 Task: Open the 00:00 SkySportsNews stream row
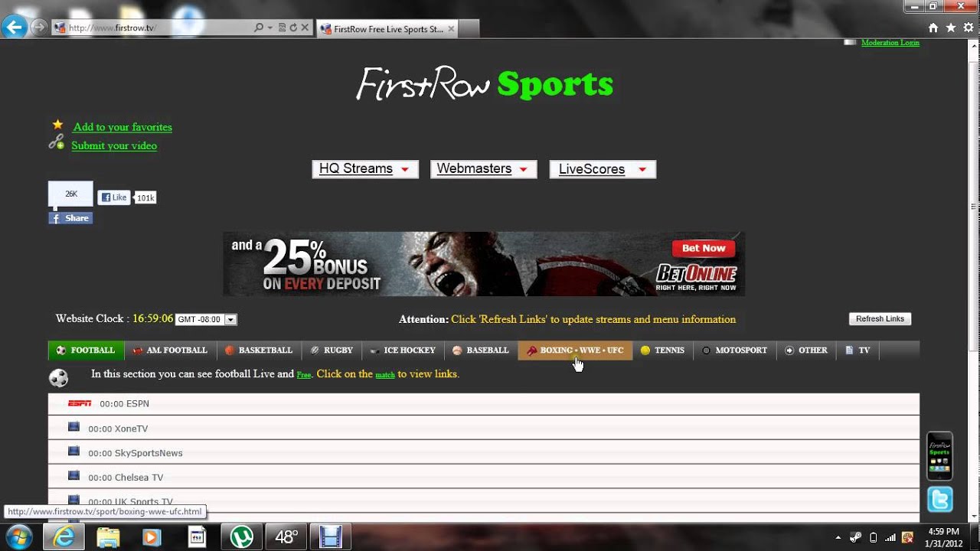[484, 452]
